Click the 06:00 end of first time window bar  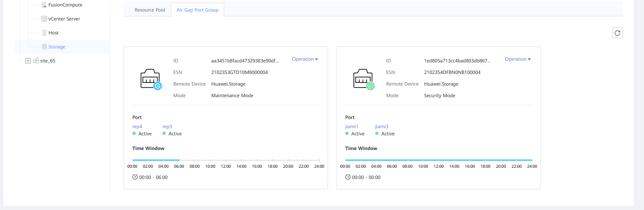(179, 160)
